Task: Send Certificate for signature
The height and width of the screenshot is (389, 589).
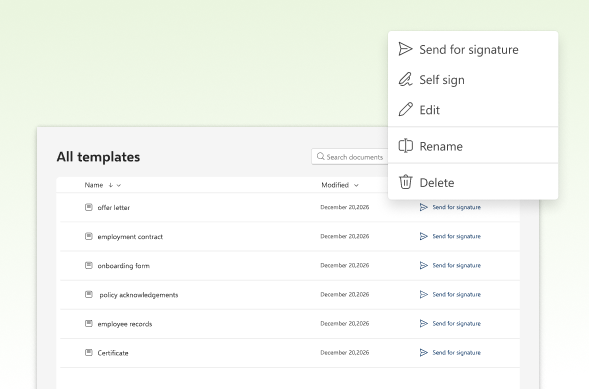Action: (x=456, y=353)
